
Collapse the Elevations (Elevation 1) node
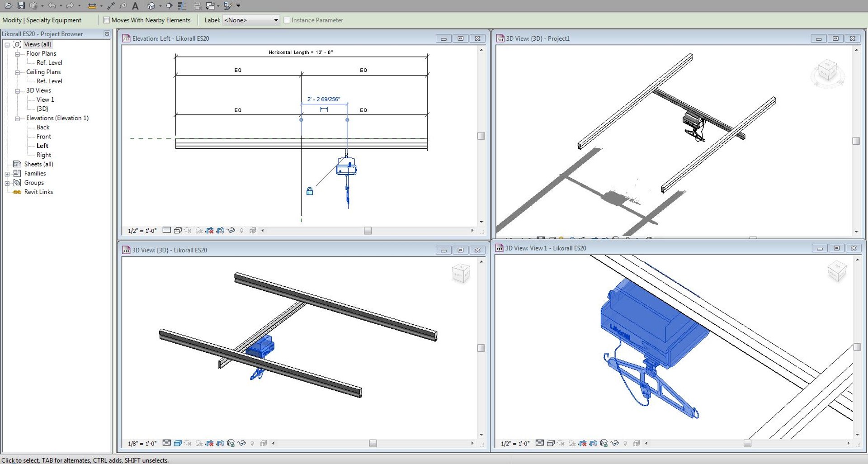(x=17, y=118)
